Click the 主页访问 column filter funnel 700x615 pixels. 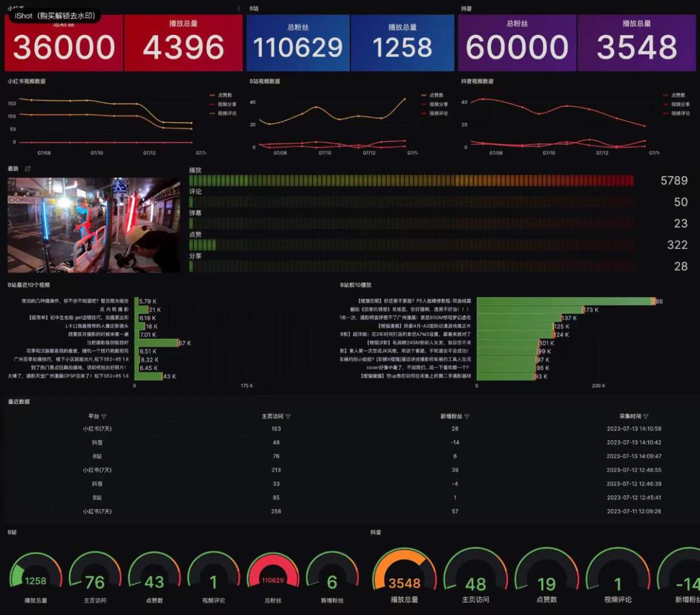click(288, 417)
